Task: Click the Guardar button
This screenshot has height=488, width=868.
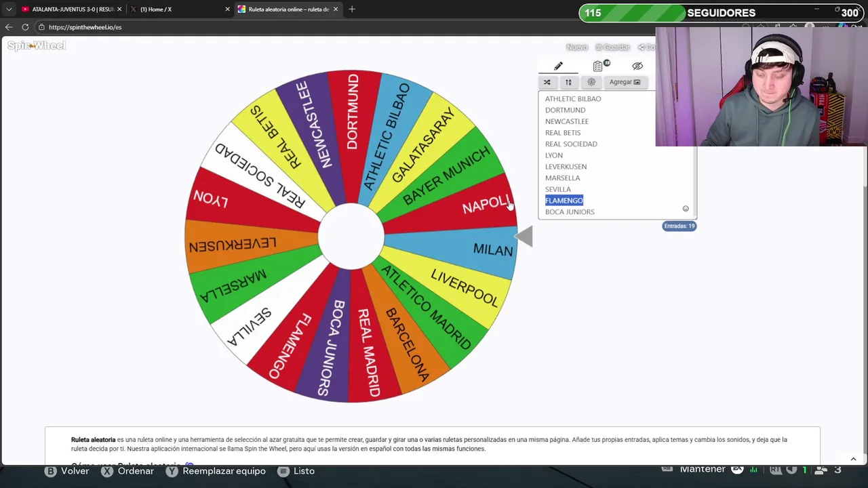Action: coord(612,47)
